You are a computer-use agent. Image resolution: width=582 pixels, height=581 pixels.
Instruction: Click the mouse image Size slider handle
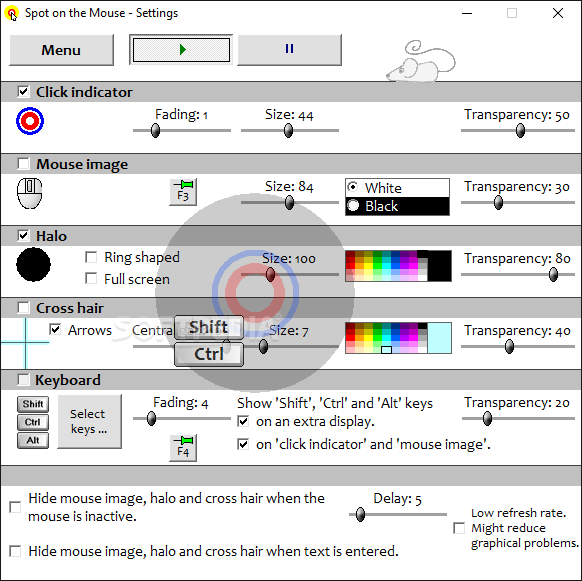pos(290,202)
